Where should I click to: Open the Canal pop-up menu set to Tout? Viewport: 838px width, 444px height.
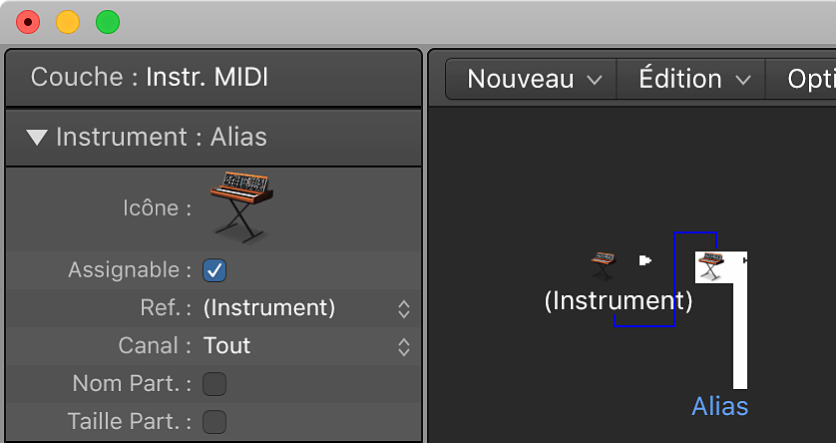pos(306,346)
